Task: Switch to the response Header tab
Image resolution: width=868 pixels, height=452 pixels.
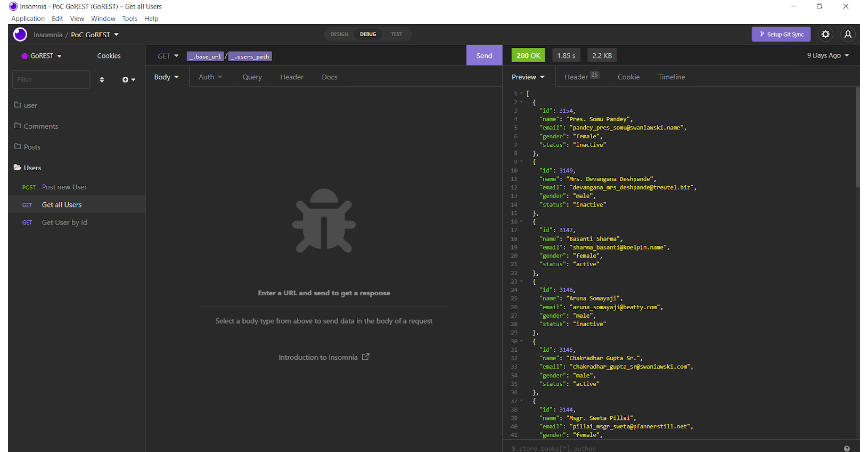Action: click(x=581, y=77)
